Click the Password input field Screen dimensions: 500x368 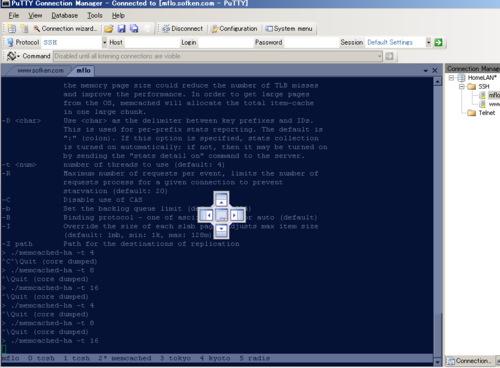tap(311, 42)
